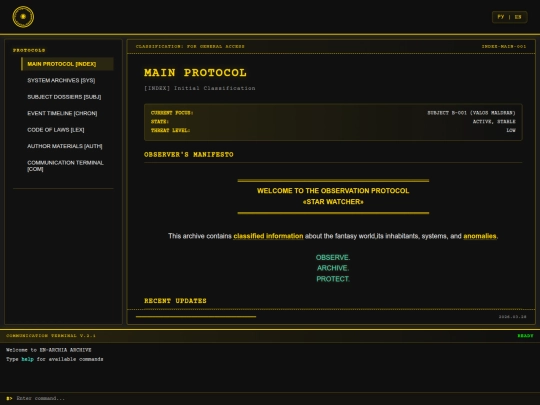Viewport: 540px width, 405px height.
Task: Click 'Classification: For General Access' label
Action: [x=190, y=46]
